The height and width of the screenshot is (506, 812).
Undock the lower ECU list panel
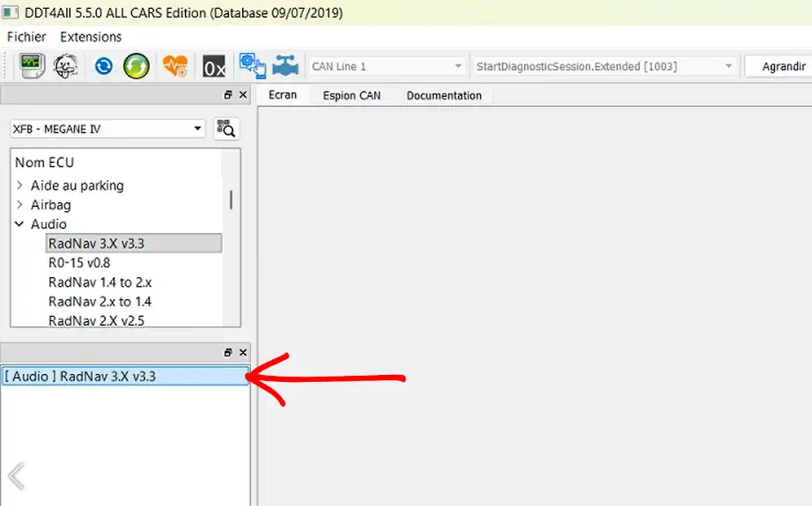tap(228, 352)
